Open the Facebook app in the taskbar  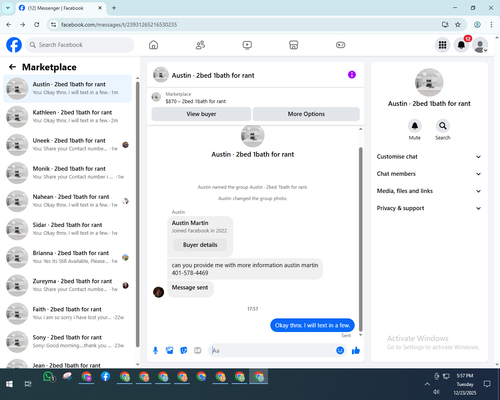click(x=105, y=377)
